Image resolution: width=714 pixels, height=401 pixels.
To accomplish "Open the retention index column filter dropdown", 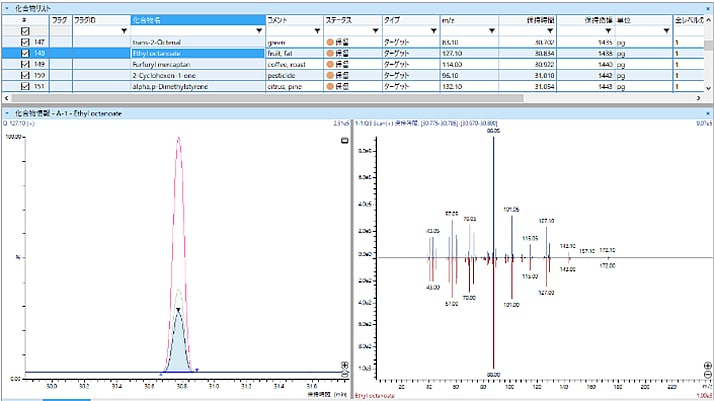I will click(608, 31).
